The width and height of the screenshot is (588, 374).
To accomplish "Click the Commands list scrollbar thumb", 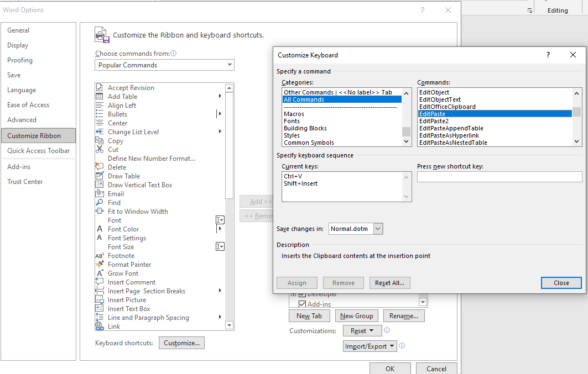I will pos(577,112).
